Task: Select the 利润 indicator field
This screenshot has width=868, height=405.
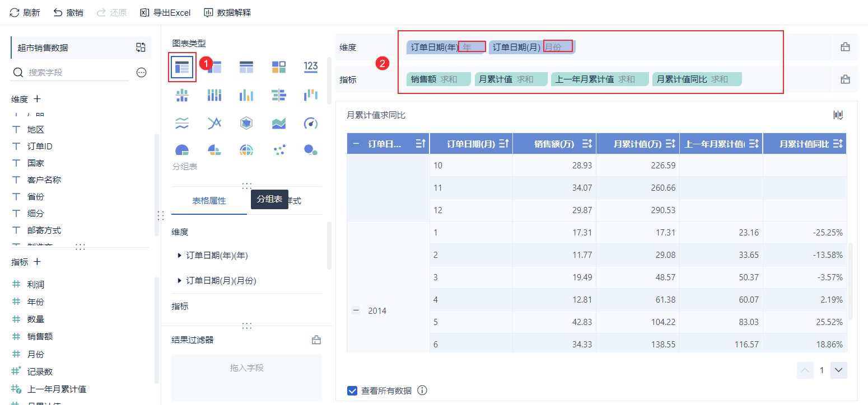Action: coord(35,285)
